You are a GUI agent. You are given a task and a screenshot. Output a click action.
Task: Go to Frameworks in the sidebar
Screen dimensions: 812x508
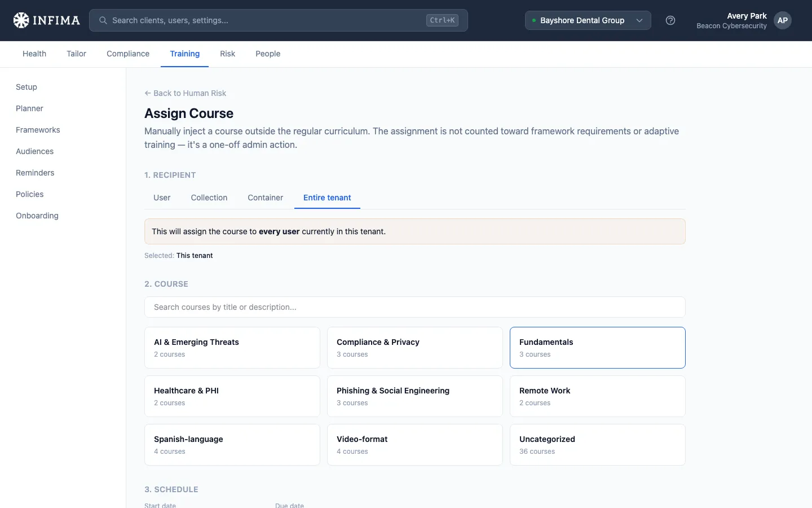tap(38, 130)
